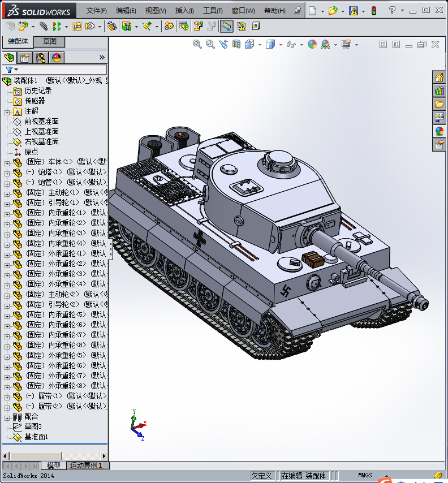Open dropdown arrow beside Move Component

click(x=100, y=27)
